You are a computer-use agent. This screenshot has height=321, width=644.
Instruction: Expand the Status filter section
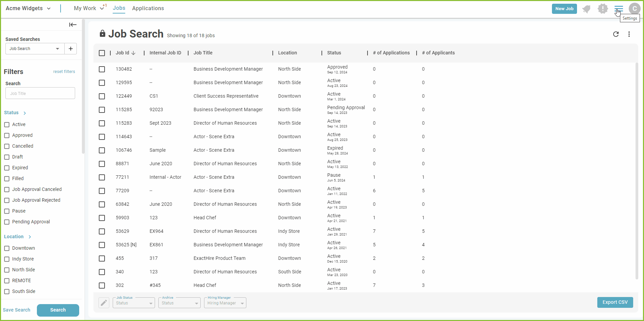pos(25,113)
